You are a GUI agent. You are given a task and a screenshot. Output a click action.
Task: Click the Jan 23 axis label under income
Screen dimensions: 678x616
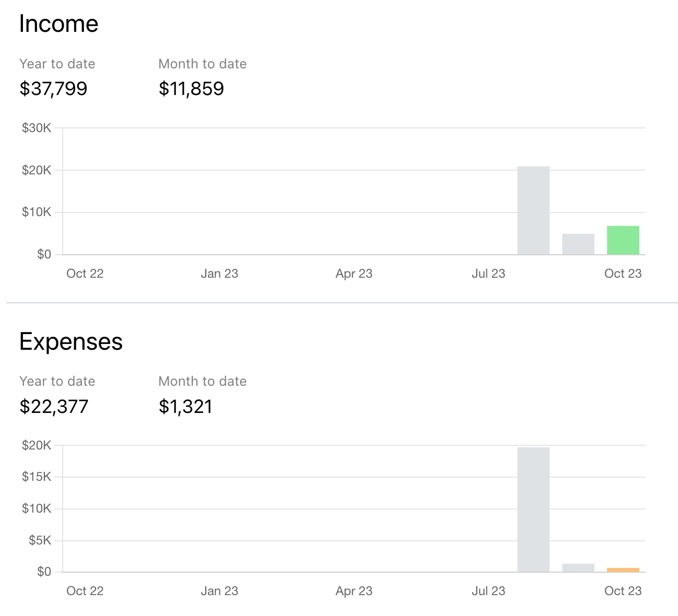coord(219,273)
